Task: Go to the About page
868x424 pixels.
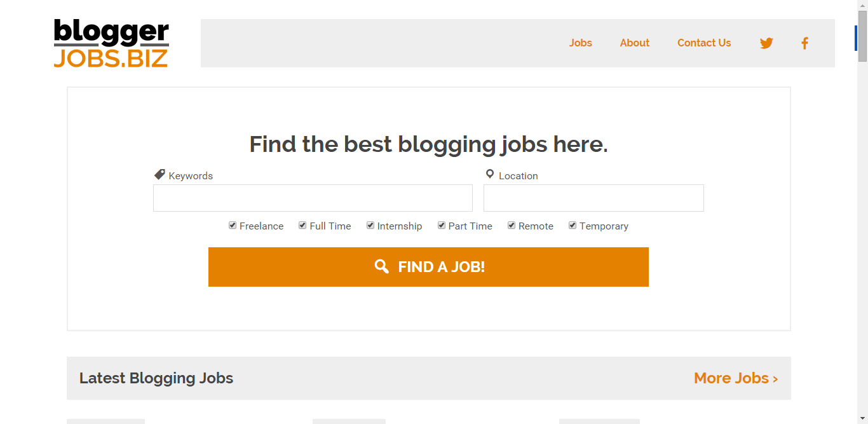Action: pos(635,43)
